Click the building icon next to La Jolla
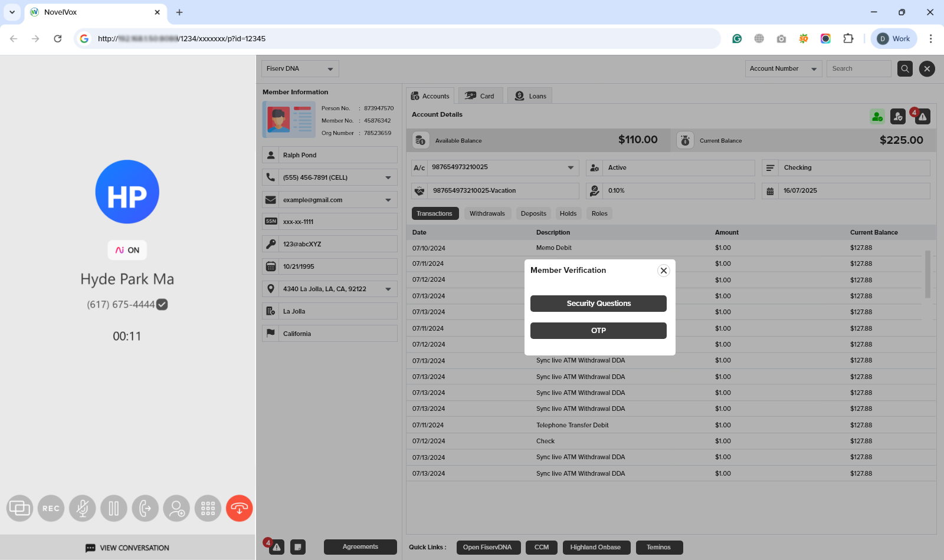The width and height of the screenshot is (944, 560). 271,311
